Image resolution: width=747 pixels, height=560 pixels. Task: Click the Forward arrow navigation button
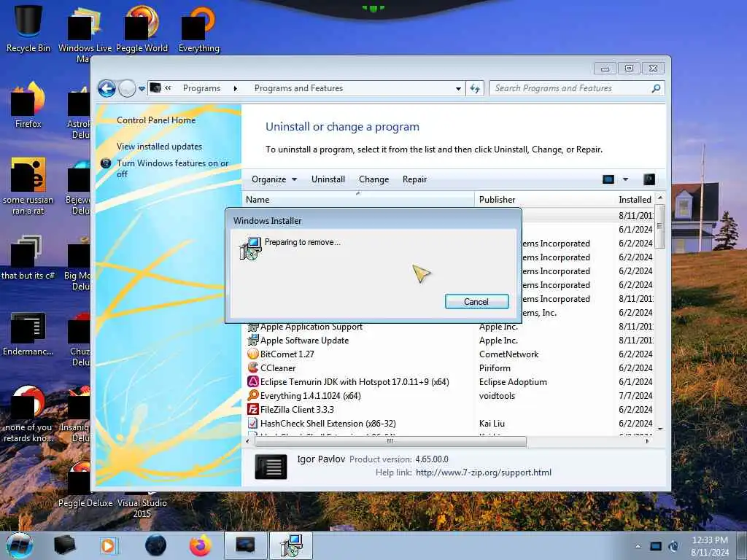coord(127,88)
